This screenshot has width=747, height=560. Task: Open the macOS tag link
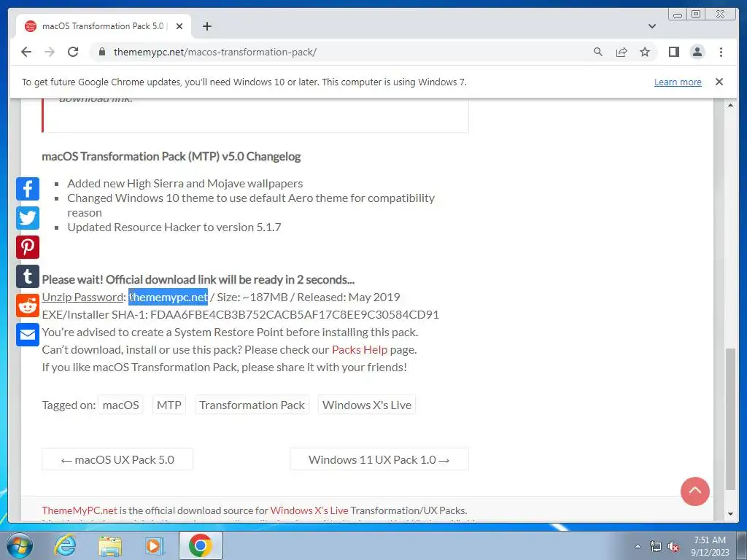pyautogui.click(x=120, y=405)
